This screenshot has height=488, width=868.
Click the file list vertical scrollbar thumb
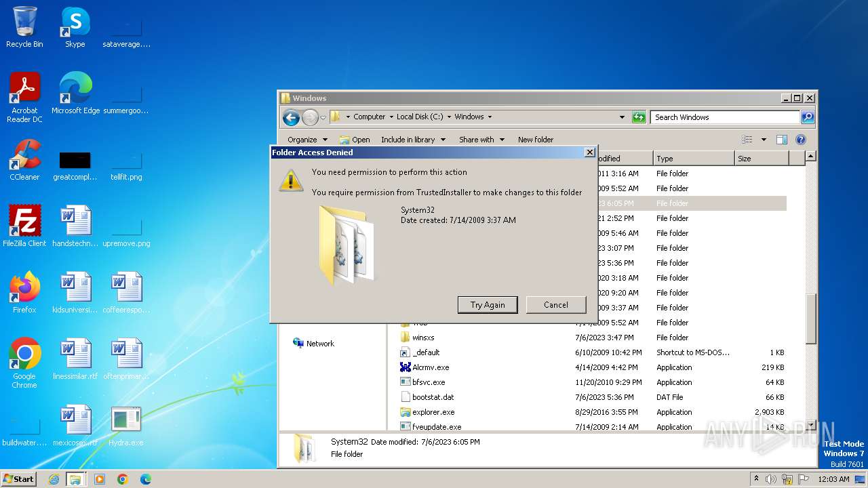tap(810, 318)
